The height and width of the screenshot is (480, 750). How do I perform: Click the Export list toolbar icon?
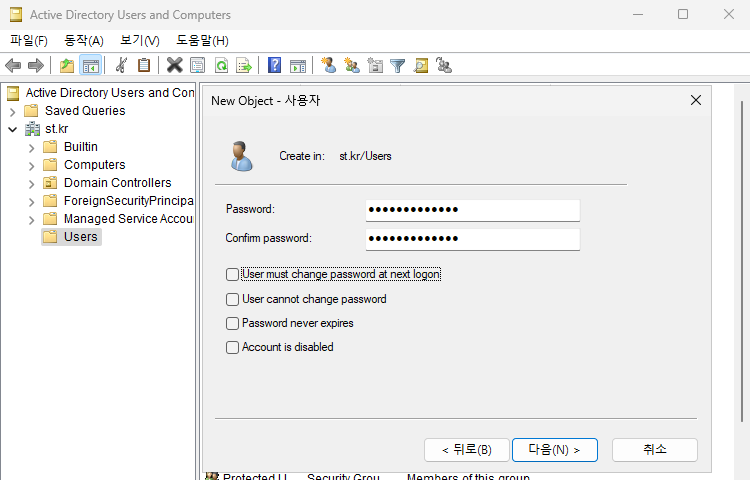pos(244,65)
